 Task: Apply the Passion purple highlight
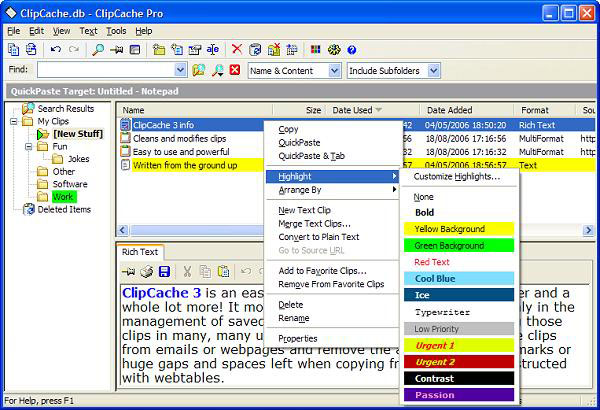459,395
